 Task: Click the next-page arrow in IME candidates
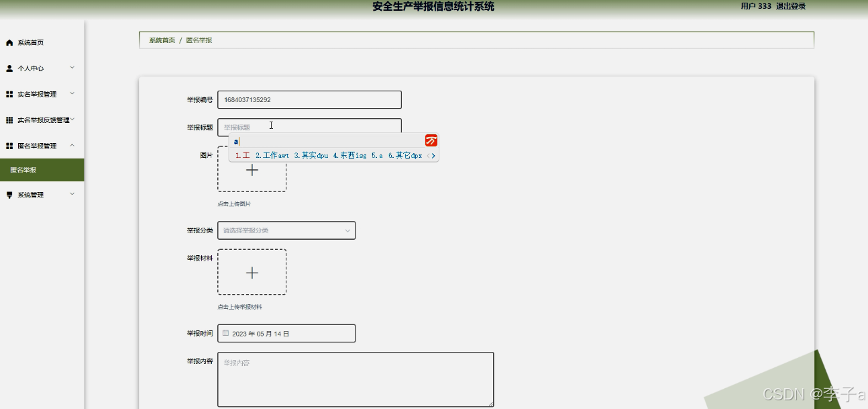click(435, 155)
